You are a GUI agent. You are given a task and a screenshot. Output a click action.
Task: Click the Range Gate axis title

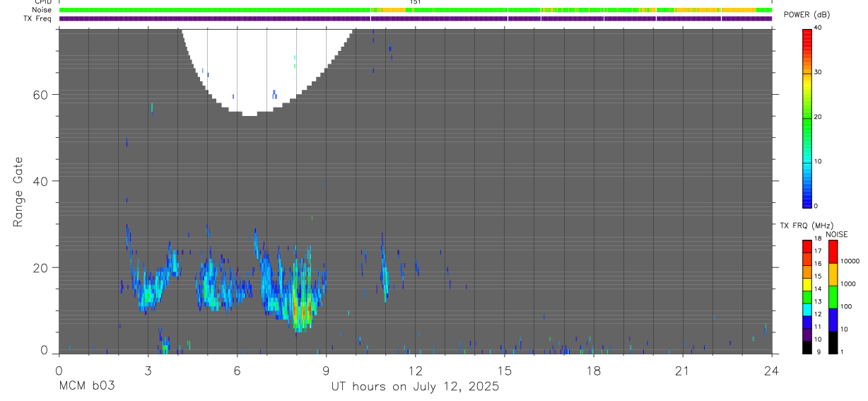pos(18,192)
